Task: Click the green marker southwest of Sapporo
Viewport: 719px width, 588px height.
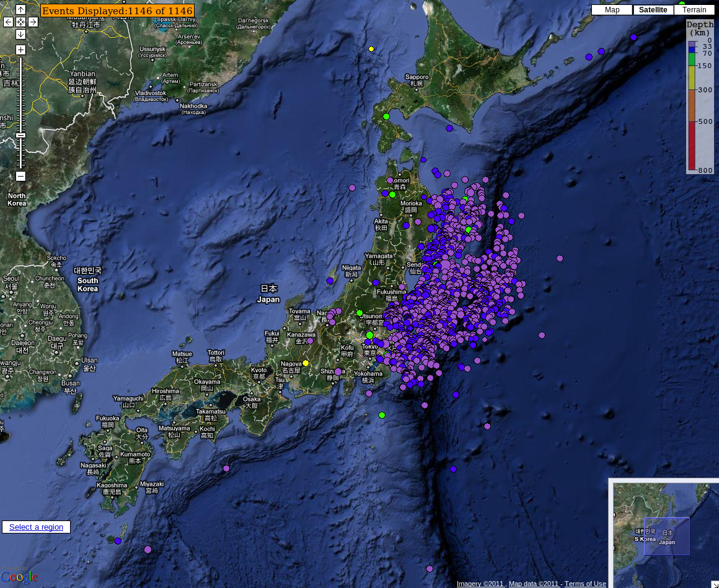Action: (386, 116)
